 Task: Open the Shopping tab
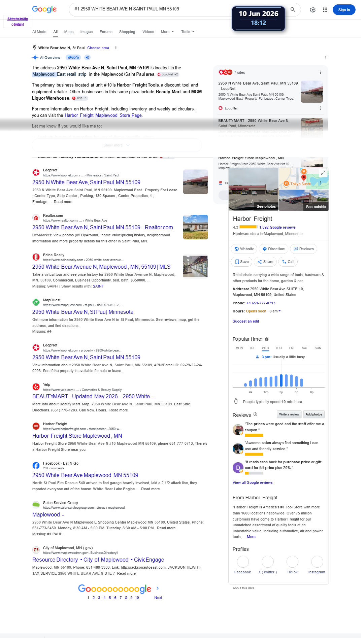[x=127, y=32]
